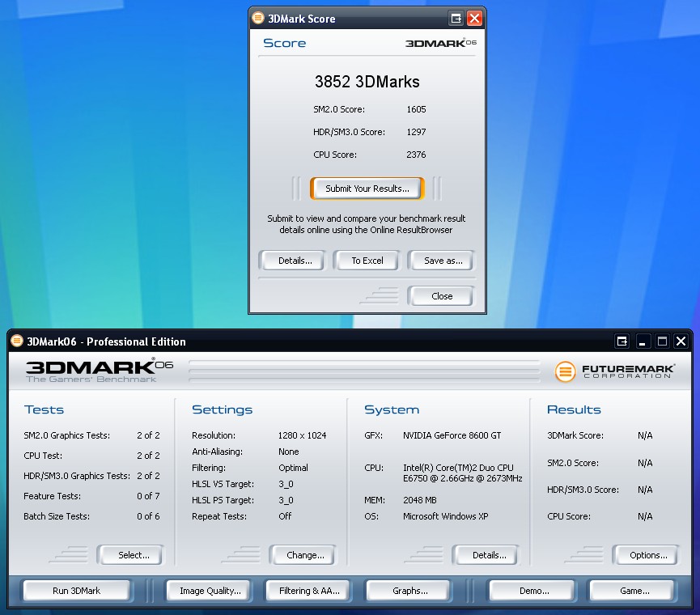Open the Filtering & AA tool
The height and width of the screenshot is (615, 700).
(x=309, y=591)
